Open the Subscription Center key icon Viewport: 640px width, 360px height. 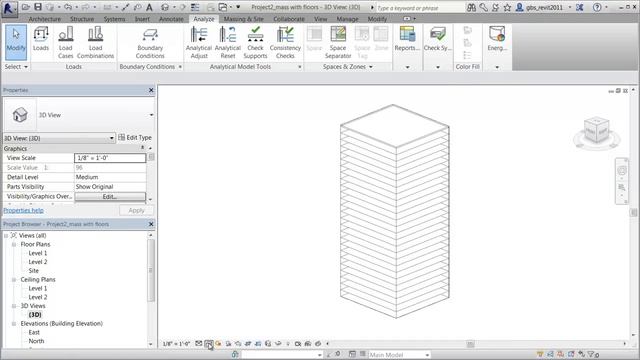pyautogui.click(x=484, y=7)
